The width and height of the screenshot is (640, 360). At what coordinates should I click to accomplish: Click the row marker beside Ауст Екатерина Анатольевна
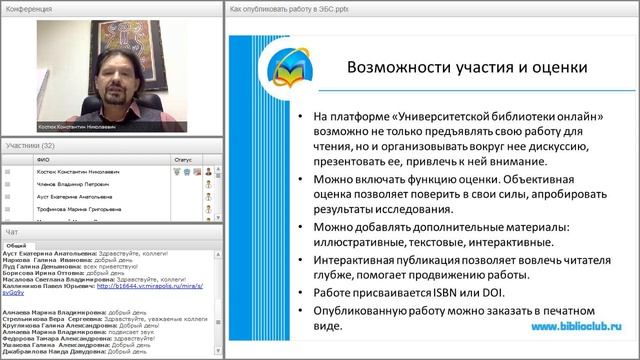tap(7, 197)
